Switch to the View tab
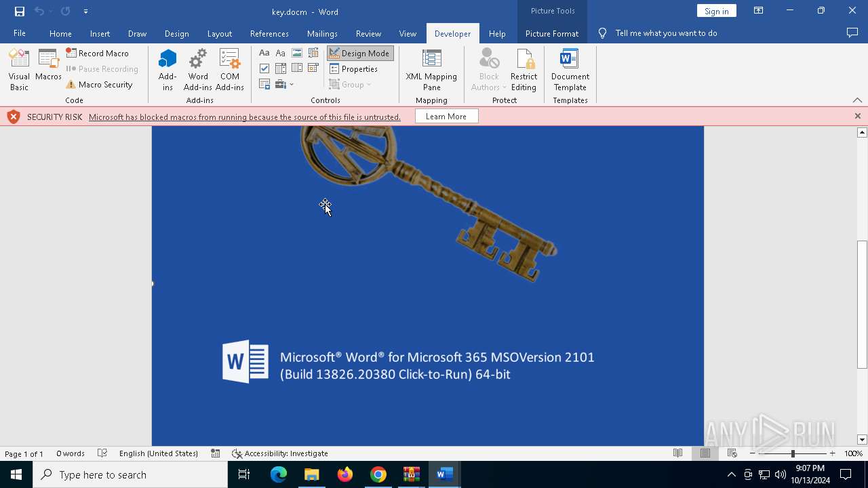 (408, 33)
